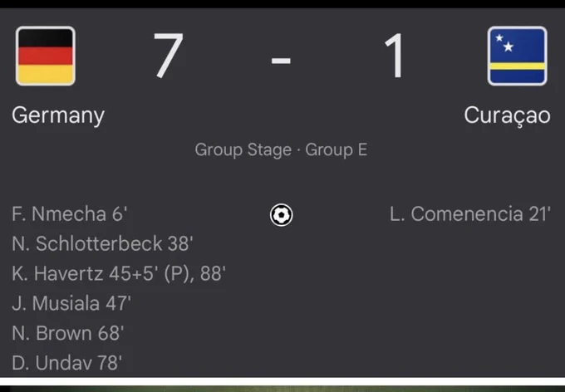Open the Germany team name link
The height and width of the screenshot is (392, 565).
tap(58, 115)
